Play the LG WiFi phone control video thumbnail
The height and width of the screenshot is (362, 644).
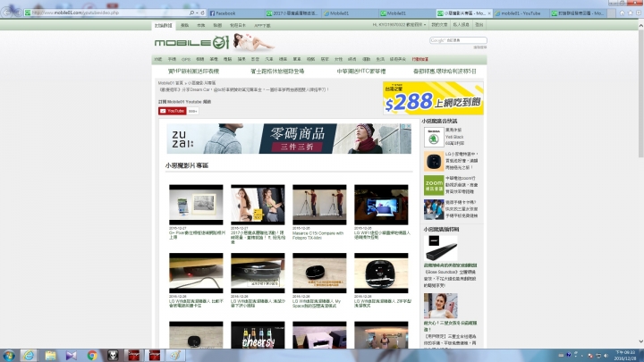381,205
